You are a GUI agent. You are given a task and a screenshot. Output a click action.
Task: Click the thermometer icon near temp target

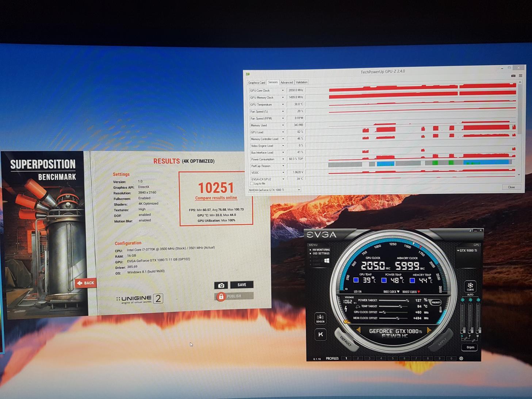440,310
